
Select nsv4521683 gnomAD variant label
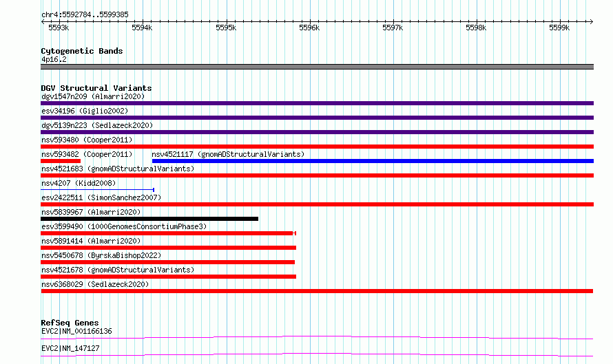click(118, 169)
